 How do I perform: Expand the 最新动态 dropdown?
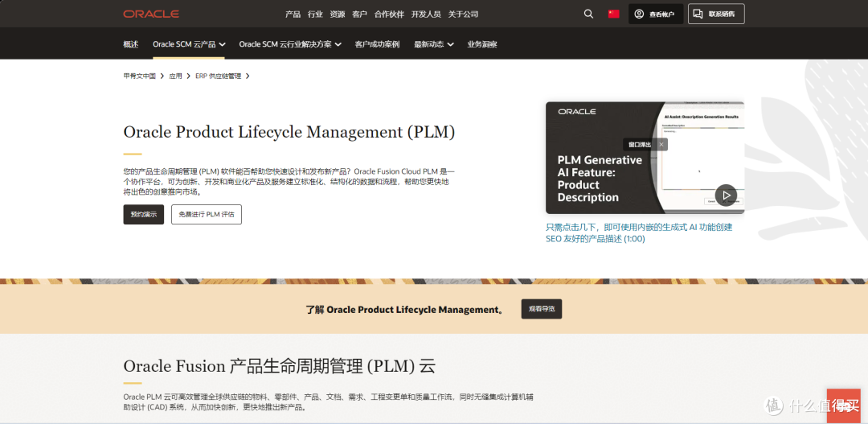(433, 44)
